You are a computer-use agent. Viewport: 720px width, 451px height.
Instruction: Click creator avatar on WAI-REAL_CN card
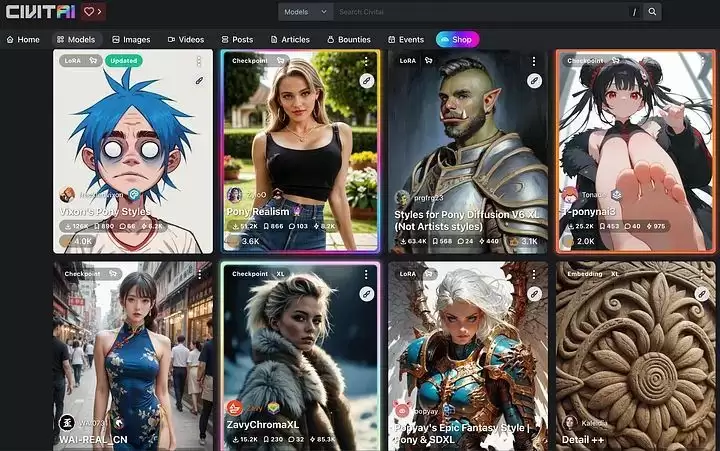tap(67, 422)
